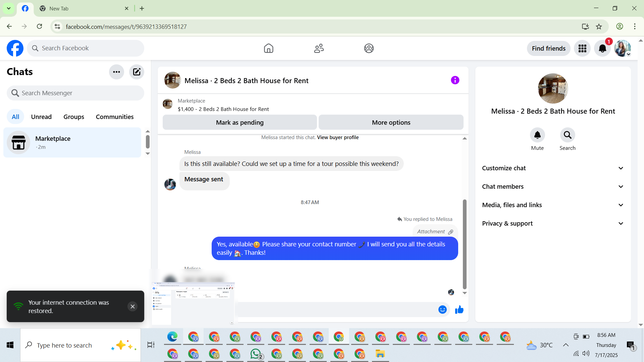Open Chrome profile icon
Image resolution: width=644 pixels, height=362 pixels.
coord(620,26)
